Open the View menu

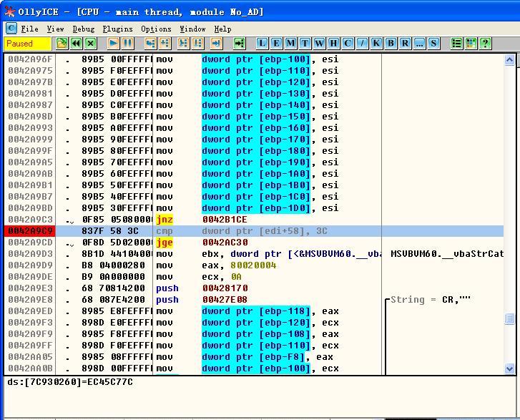point(55,29)
